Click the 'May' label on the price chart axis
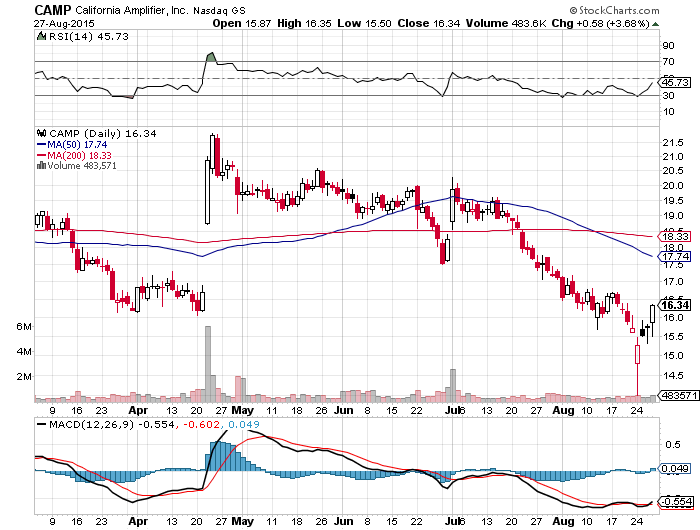700x530 pixels. coord(242,410)
